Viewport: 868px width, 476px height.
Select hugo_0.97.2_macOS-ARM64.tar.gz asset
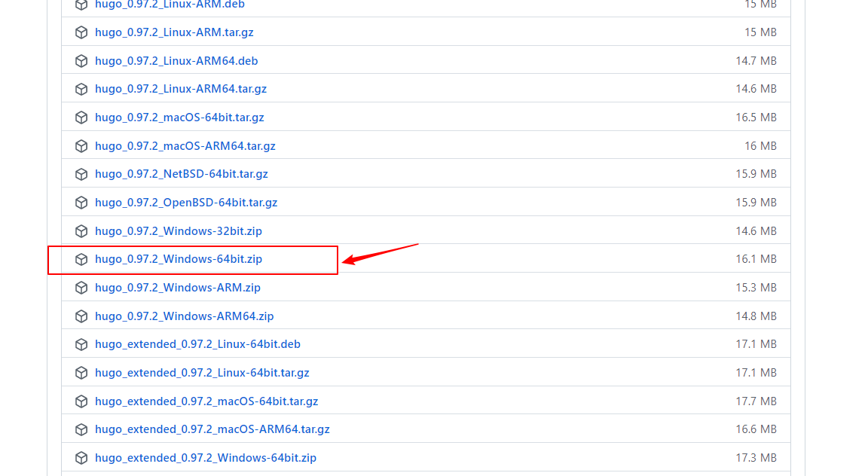click(x=185, y=146)
